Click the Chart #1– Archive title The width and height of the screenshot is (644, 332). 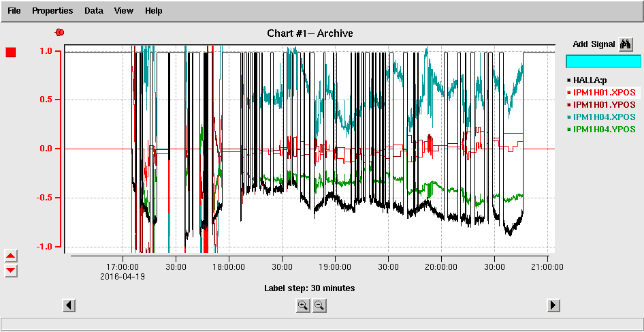tap(310, 33)
